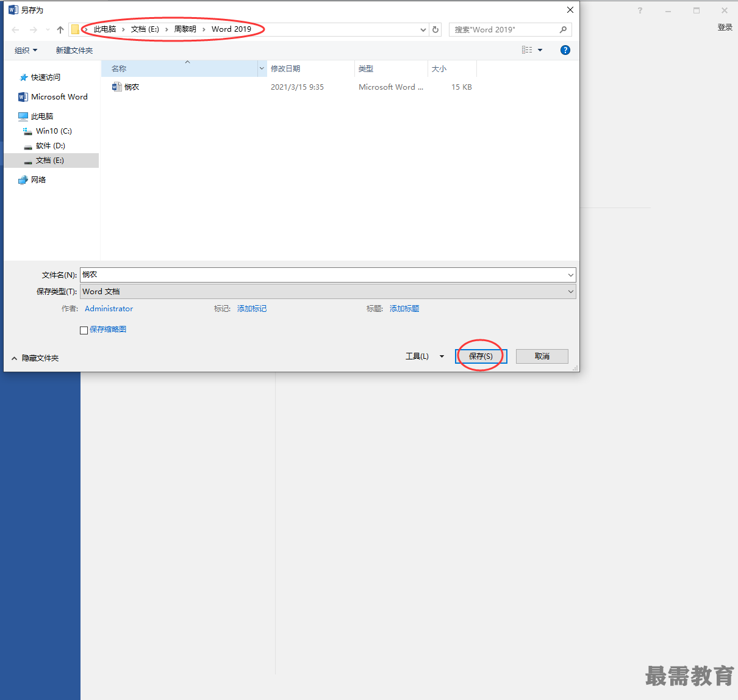Click 添加标题 to add a title
738x700 pixels.
404,309
